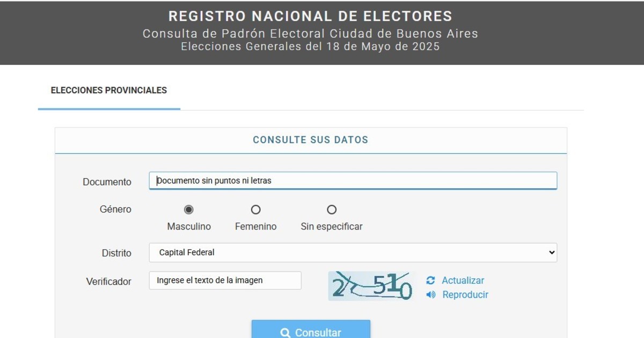Select the Masculino radio button
644x338 pixels.
[189, 209]
